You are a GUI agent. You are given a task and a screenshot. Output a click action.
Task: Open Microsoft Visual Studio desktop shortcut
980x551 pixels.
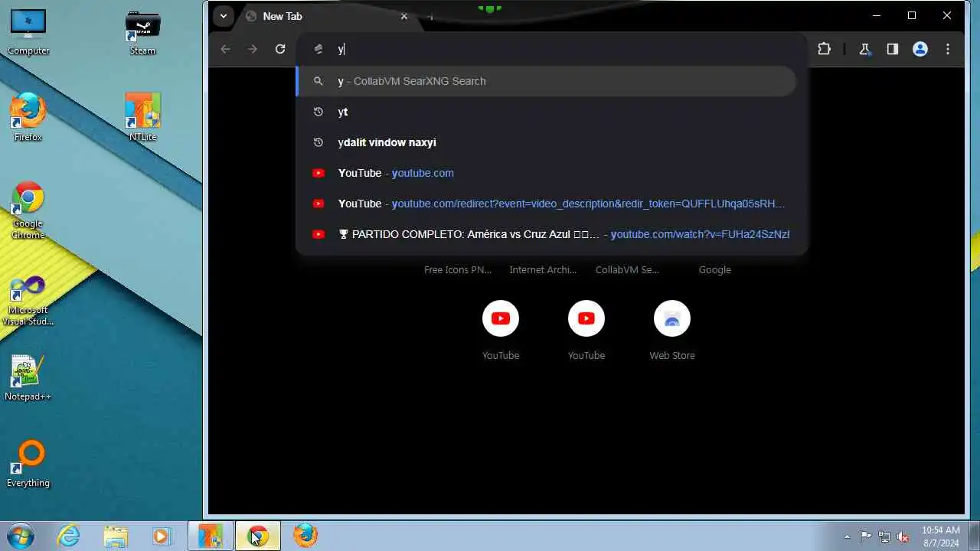(x=28, y=300)
